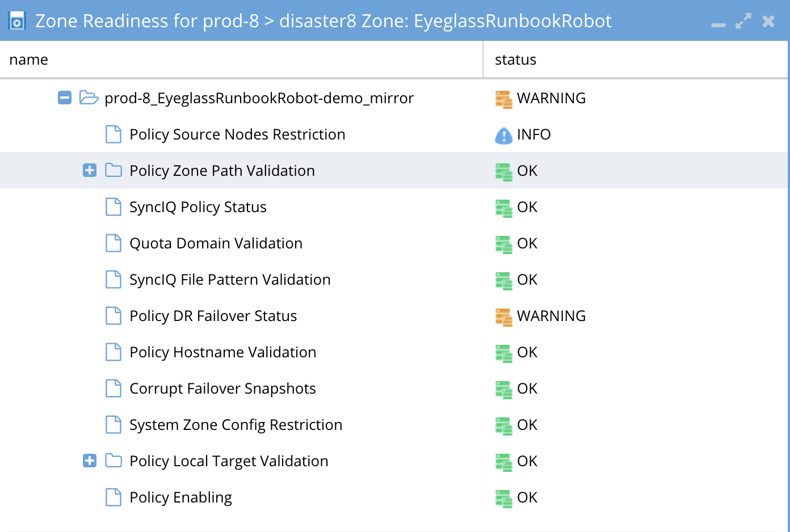
Task: Click the Corrupt Failover Snapshots file icon
Action: [114, 389]
